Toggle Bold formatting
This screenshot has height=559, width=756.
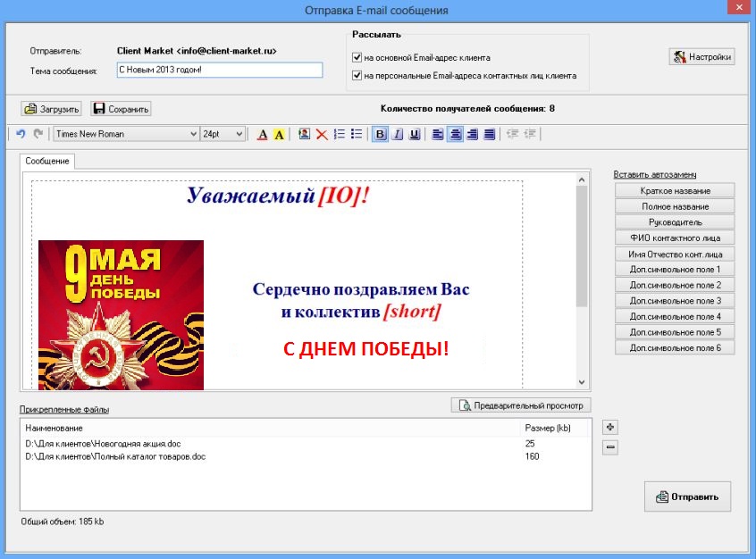[381, 135]
